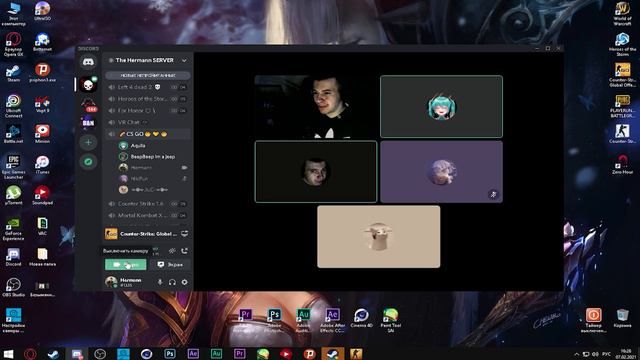
Task: Open the World of Warcraft desktop shortcut
Action: [x=622, y=14]
